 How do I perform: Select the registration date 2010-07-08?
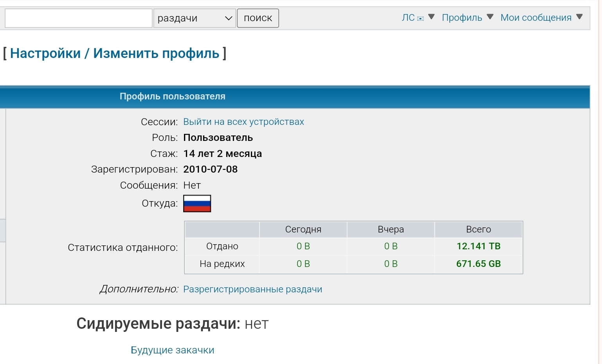211,169
